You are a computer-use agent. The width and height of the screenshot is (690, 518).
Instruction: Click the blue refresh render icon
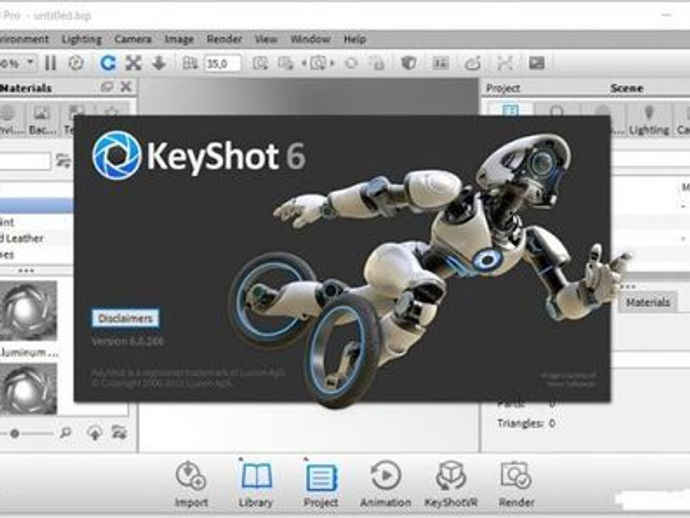tap(107, 63)
